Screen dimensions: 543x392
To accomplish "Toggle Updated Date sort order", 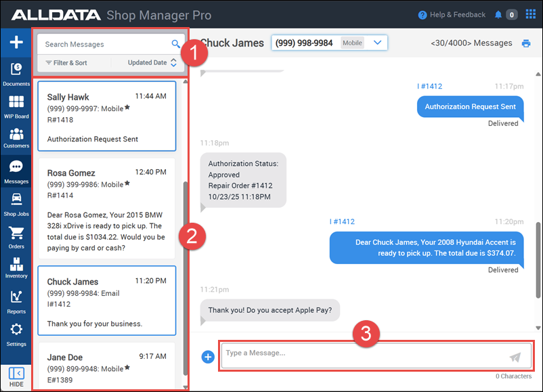I will (152, 63).
